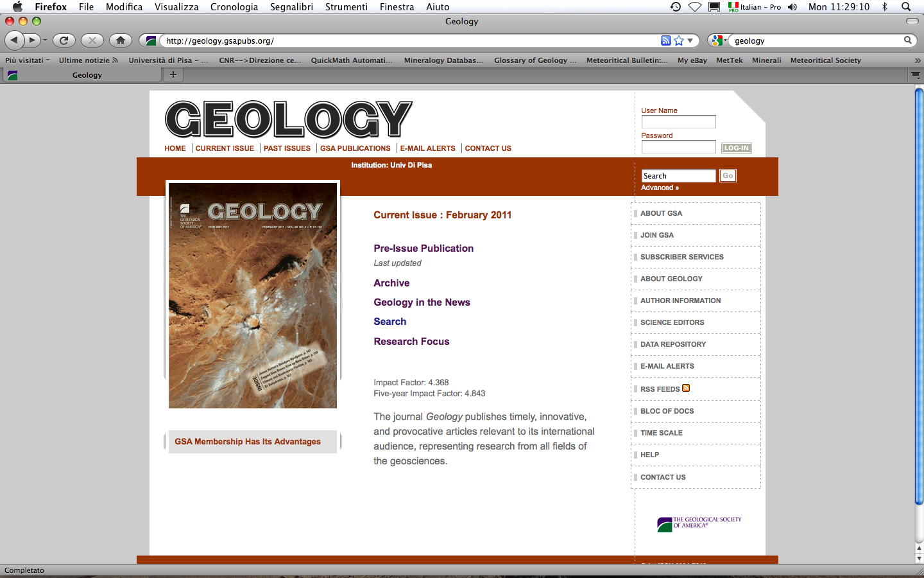Click the Stop loading button
This screenshot has width=924, height=578.
point(92,40)
